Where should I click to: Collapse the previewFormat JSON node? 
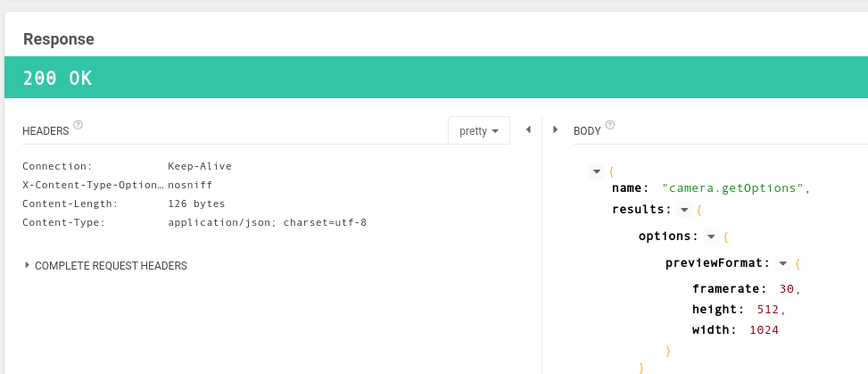click(782, 263)
